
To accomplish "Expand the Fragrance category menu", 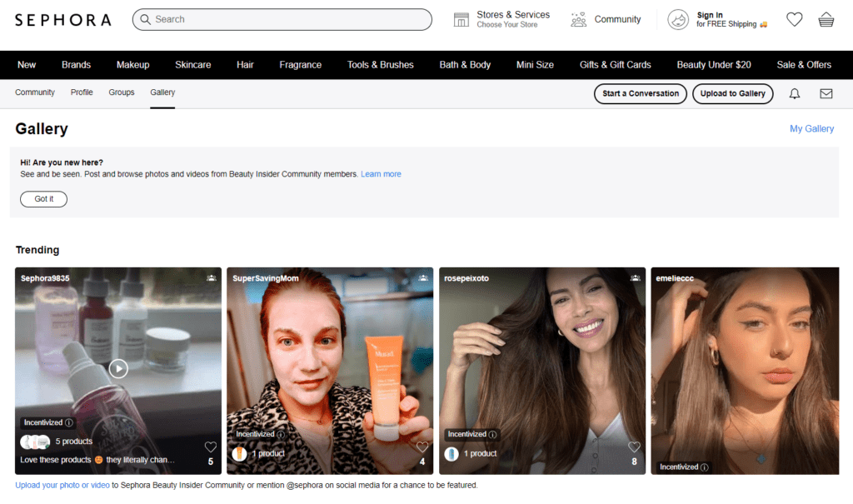I will coord(301,65).
